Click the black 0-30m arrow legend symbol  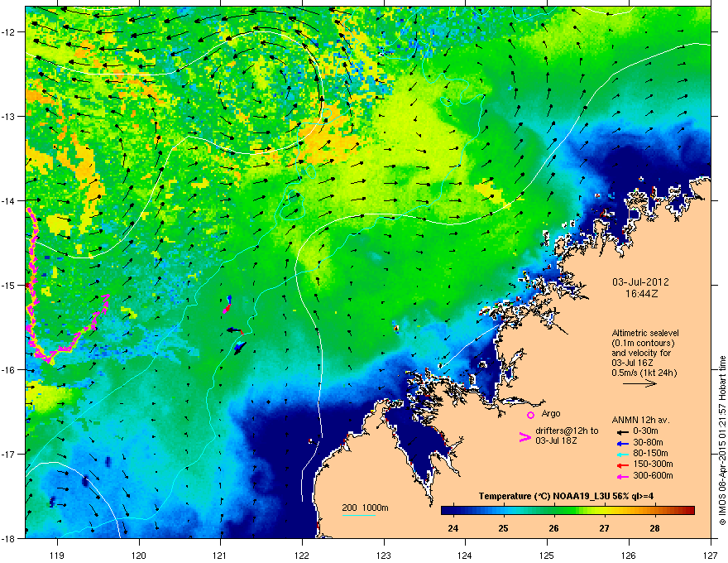tap(623, 432)
